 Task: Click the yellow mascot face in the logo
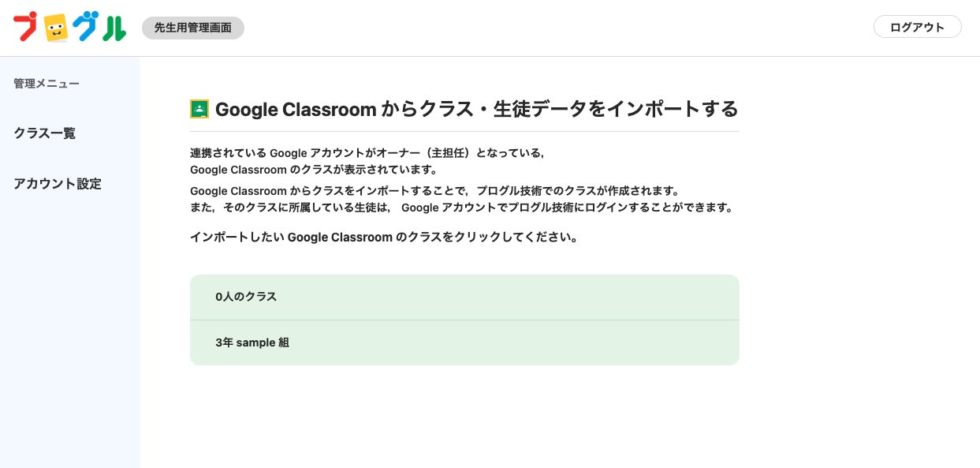click(54, 29)
